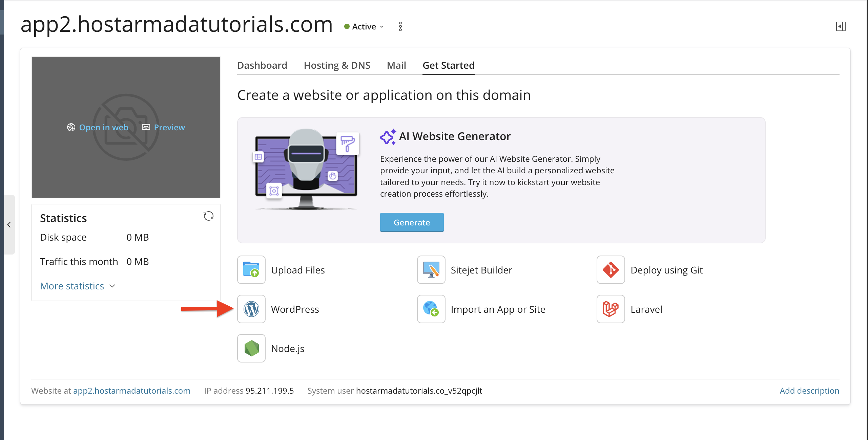
Task: Open the Sitejet Builder icon
Action: 431,270
